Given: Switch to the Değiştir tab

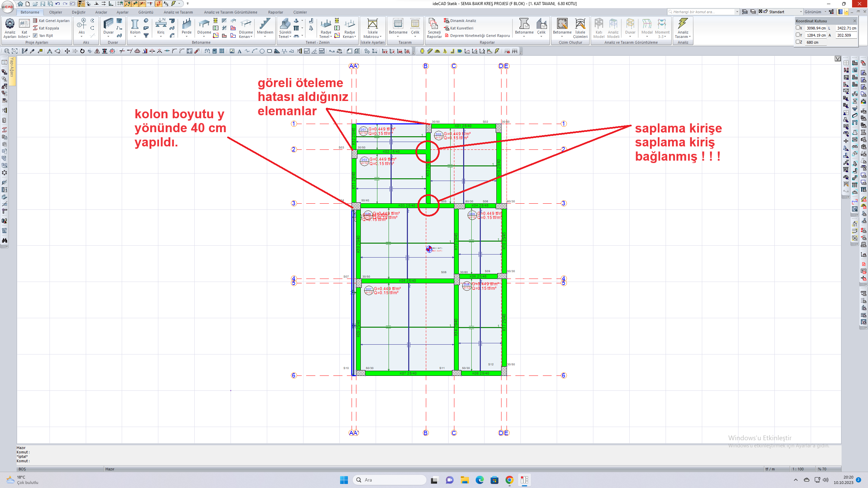Looking at the screenshot, I should click(78, 12).
